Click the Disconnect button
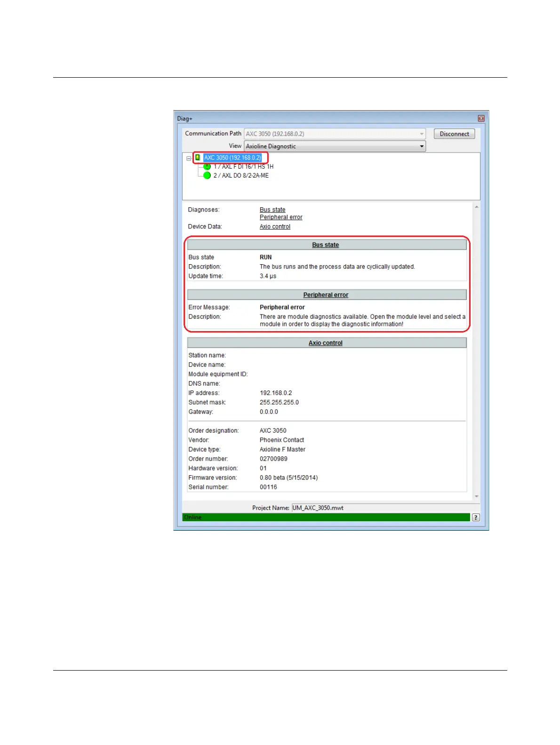560x745 pixels. click(x=454, y=134)
